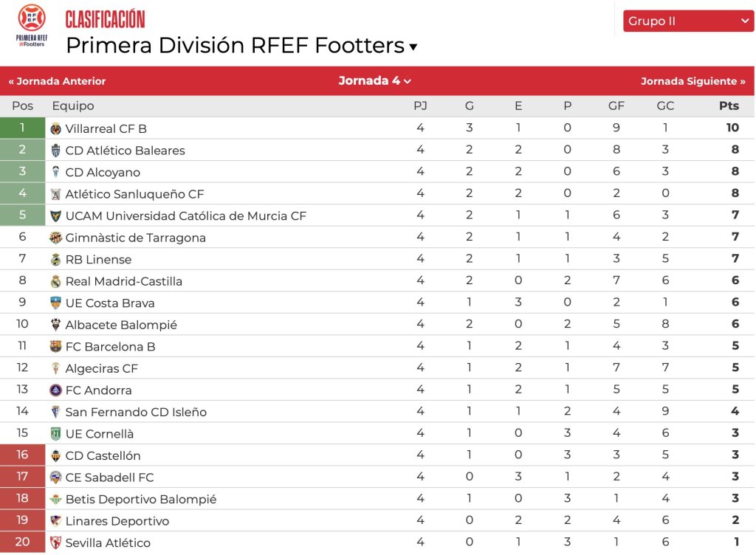
Task: Click the Equipo column header
Action: point(73,106)
